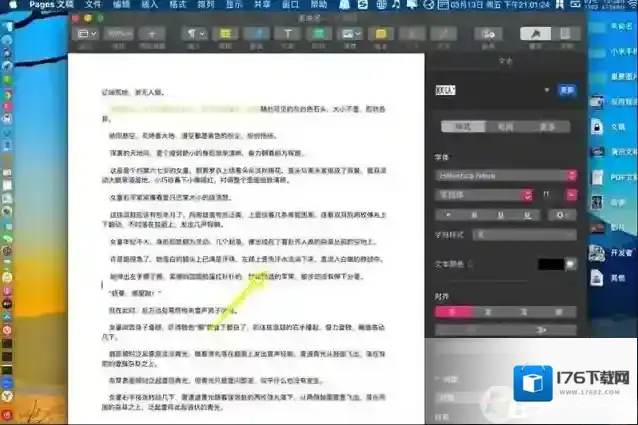Screen dimensions: 638x425
Task: Click the font size stepper
Action: tap(571, 195)
